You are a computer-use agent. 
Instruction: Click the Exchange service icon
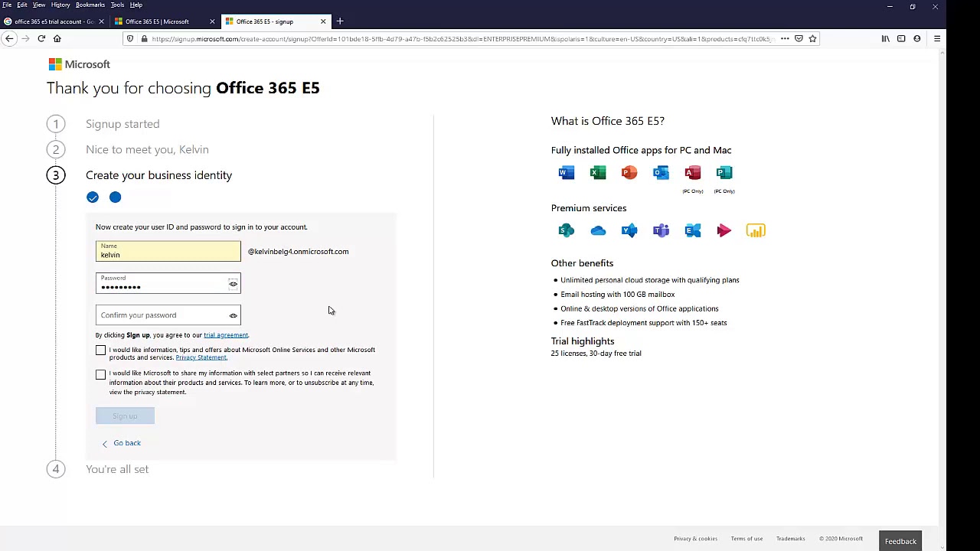(x=693, y=230)
